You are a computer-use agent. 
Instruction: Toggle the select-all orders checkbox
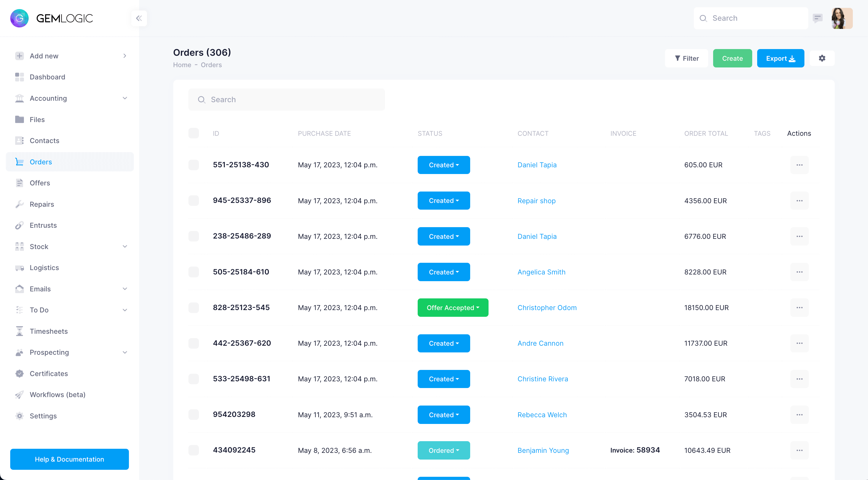(193, 133)
